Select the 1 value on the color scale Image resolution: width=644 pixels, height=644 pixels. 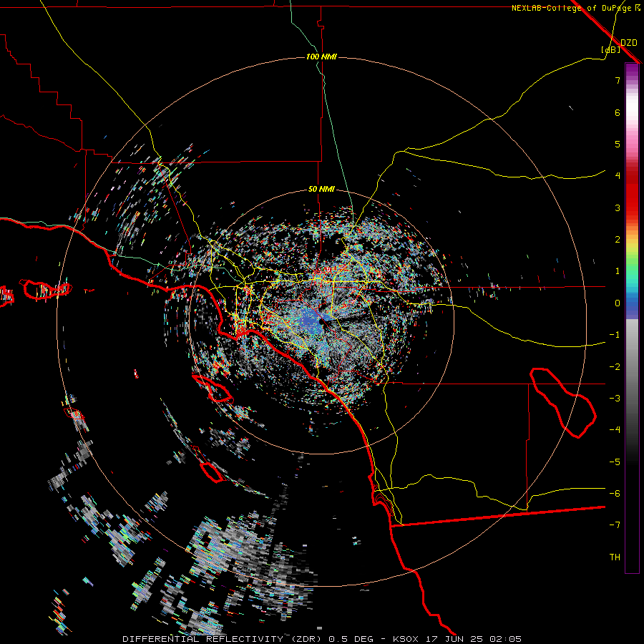point(618,271)
